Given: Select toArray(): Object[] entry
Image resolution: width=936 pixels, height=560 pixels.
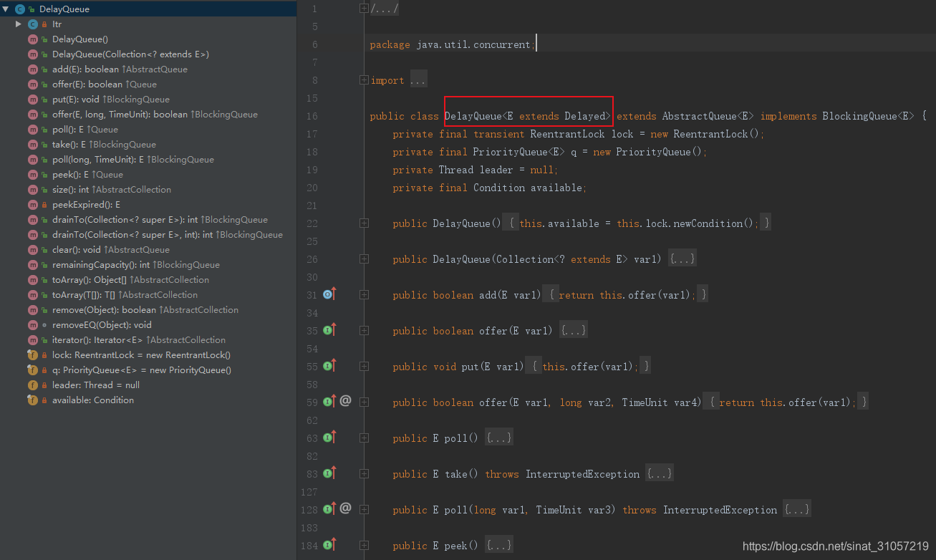Looking at the screenshot, I should [130, 280].
